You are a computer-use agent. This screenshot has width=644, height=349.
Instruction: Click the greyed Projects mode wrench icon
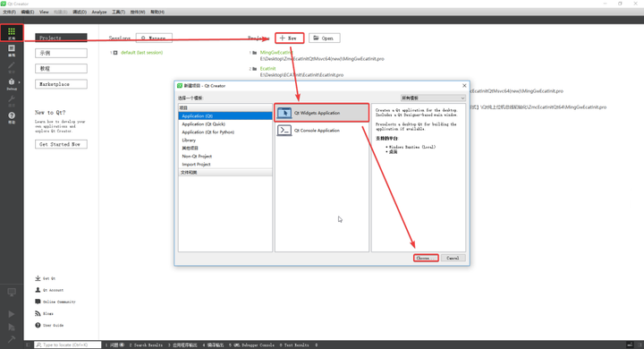pos(12,98)
